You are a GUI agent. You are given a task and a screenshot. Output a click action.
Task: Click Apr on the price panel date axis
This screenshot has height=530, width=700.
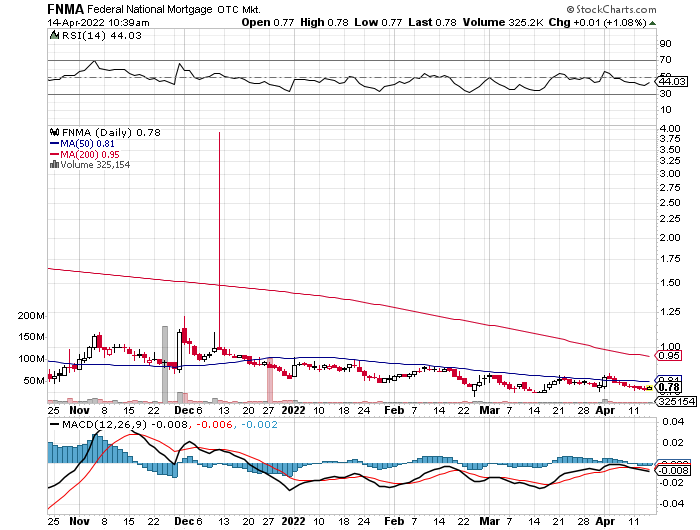click(x=605, y=410)
